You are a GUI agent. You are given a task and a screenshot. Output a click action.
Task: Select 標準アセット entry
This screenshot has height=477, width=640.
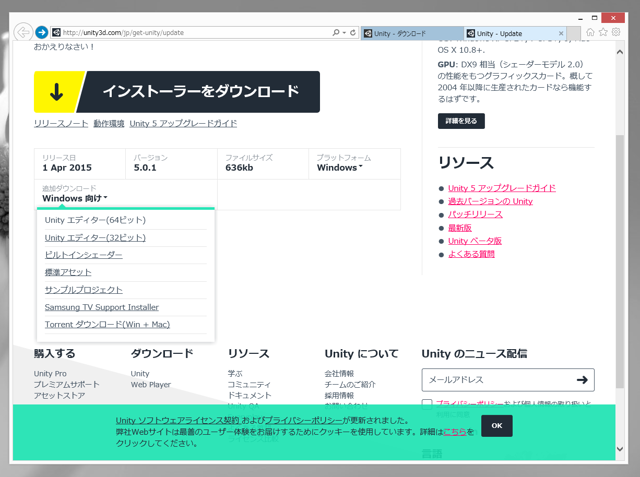68,273
